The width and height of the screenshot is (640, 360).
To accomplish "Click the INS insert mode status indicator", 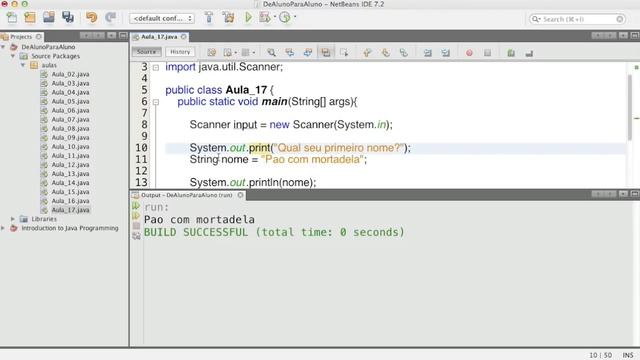I will [628, 355].
